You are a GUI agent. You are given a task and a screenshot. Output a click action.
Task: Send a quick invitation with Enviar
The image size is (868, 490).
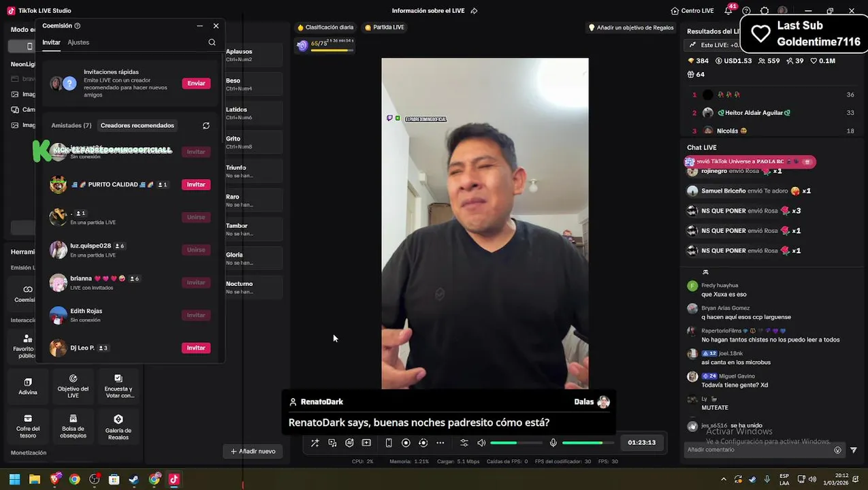(x=196, y=83)
